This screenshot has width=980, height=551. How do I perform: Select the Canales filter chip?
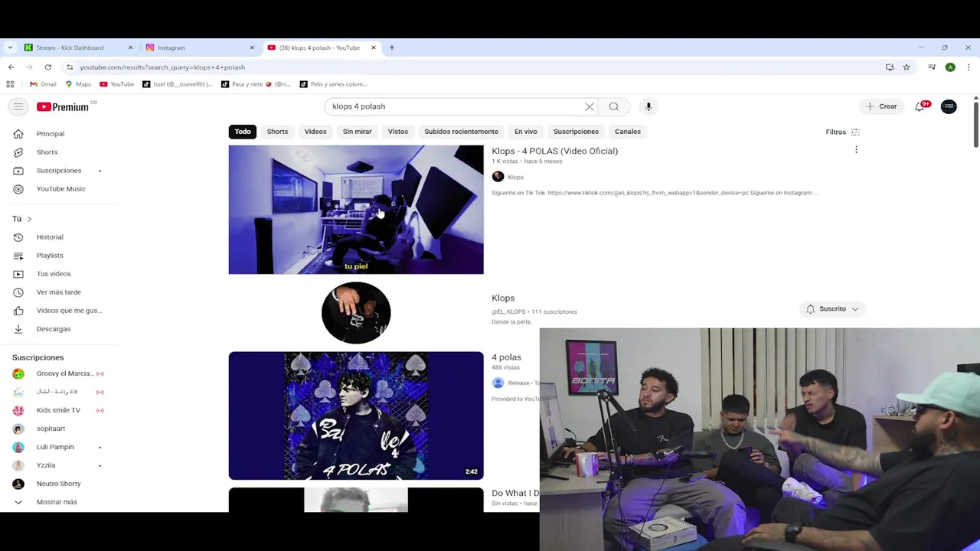point(628,132)
